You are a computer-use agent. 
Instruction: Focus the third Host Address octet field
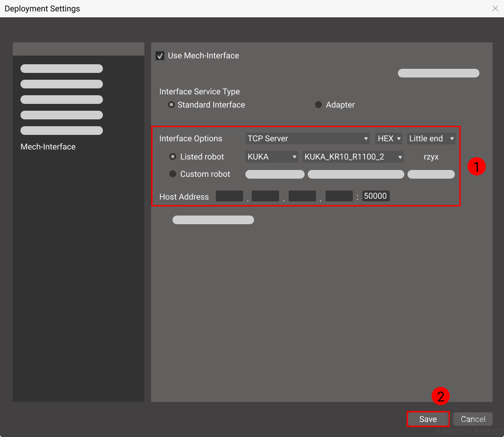(x=302, y=196)
